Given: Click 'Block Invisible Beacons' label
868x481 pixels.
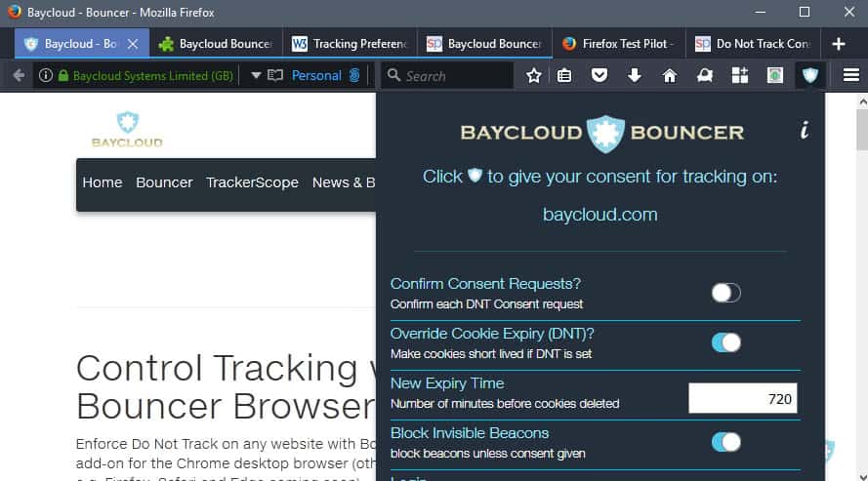Looking at the screenshot, I should (470, 433).
